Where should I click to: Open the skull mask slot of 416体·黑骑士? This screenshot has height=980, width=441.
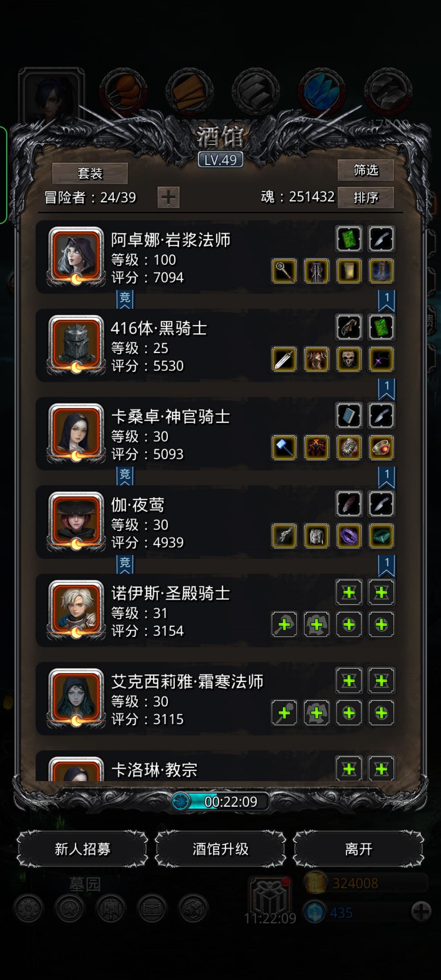349,359
